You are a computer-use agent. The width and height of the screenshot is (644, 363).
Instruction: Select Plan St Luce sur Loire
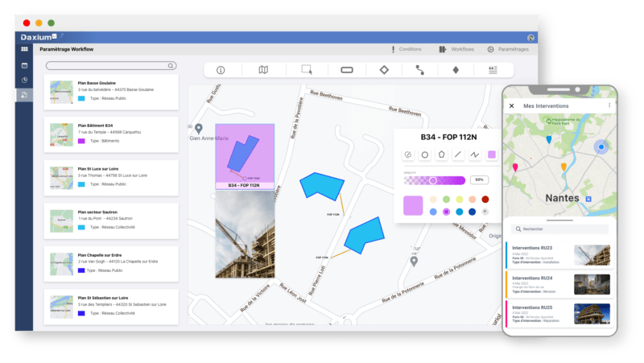click(111, 178)
